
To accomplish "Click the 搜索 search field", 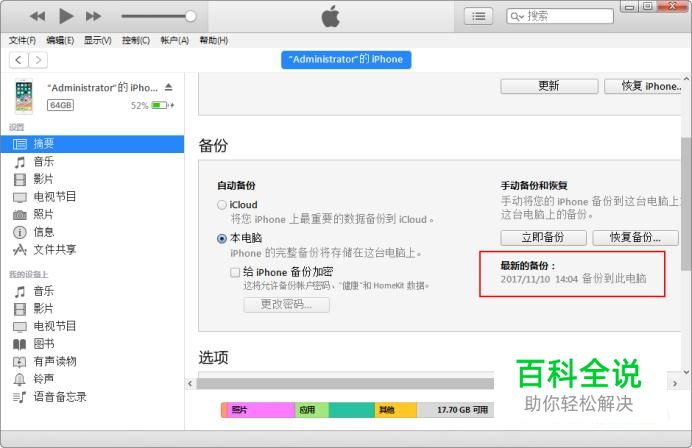I will click(560, 16).
